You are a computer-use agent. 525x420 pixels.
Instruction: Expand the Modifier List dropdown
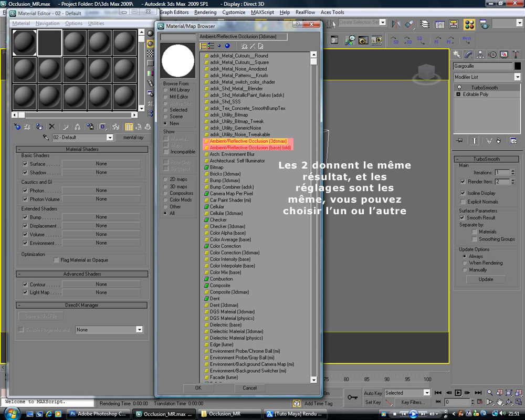point(517,77)
